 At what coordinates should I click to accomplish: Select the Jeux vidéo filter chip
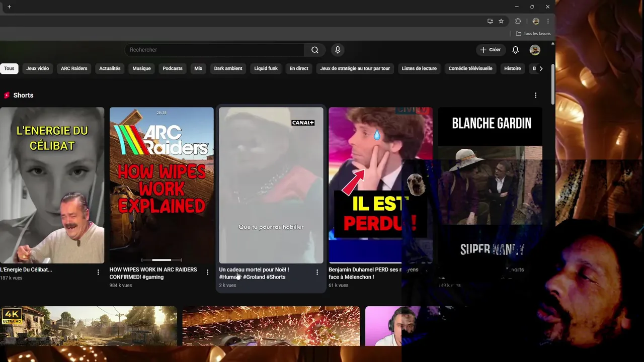click(38, 68)
